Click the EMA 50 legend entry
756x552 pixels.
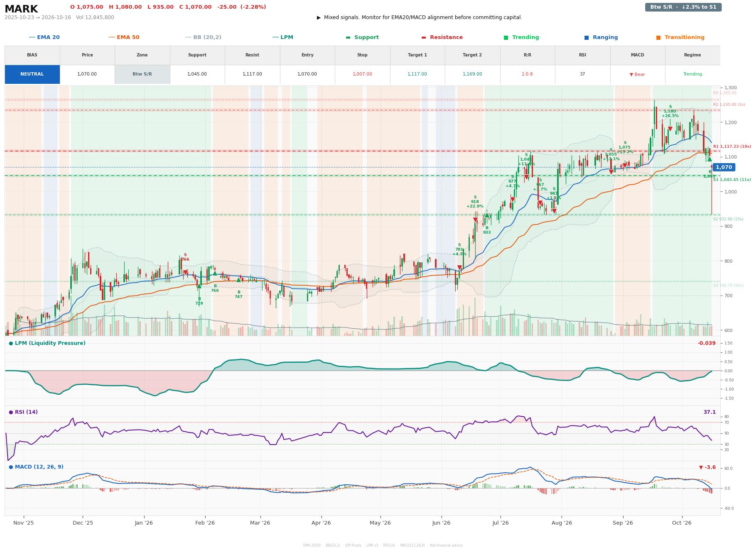(x=124, y=37)
